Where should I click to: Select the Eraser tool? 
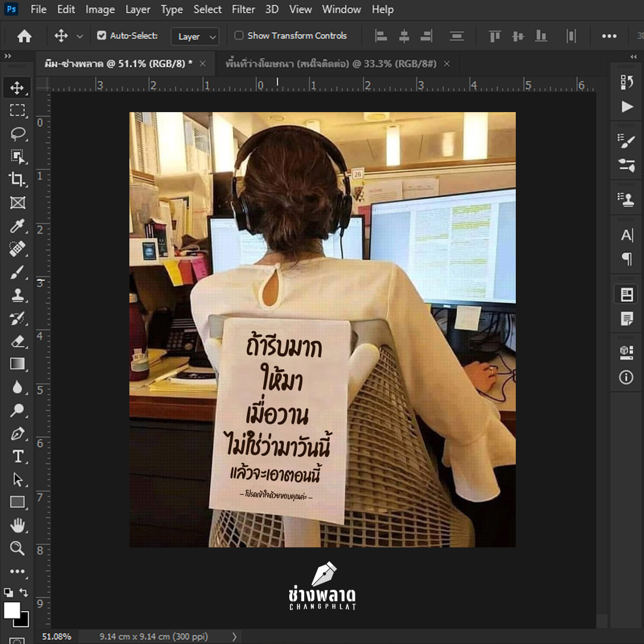pyautogui.click(x=17, y=341)
